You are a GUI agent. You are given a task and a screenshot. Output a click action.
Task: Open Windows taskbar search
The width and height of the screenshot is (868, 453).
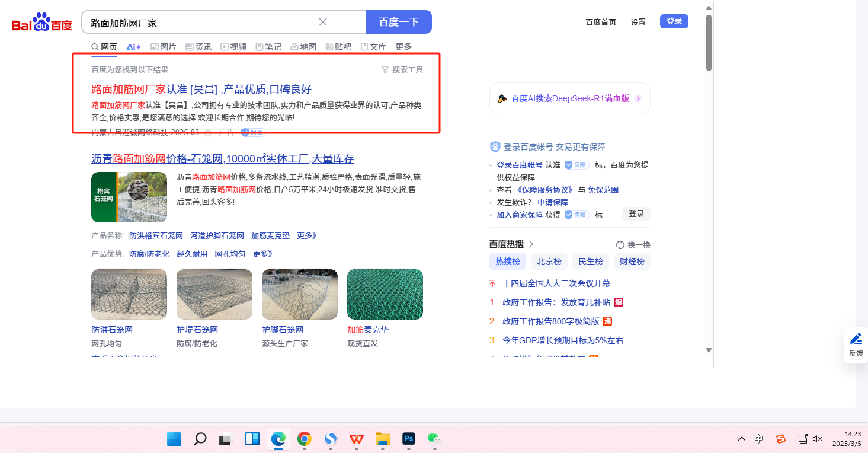[200, 439]
